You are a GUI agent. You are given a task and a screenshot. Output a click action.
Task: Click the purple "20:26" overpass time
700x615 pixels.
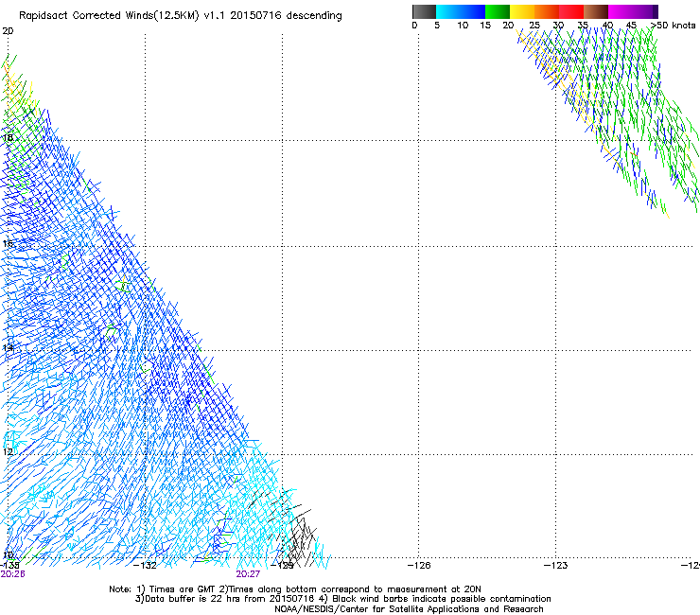12,574
